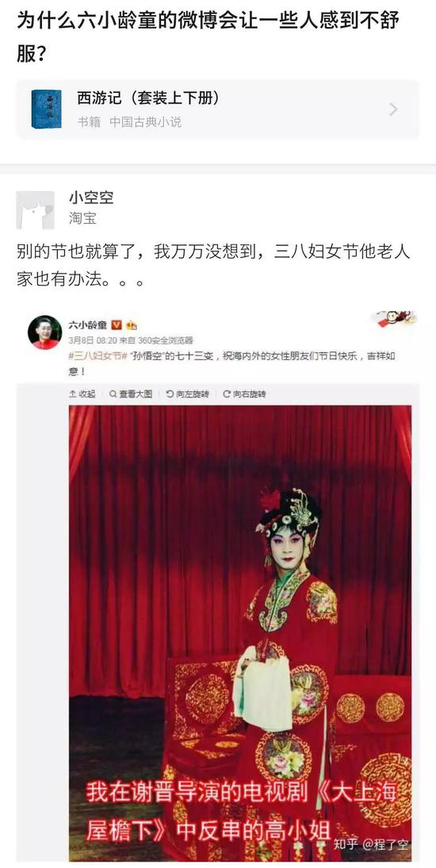Expand the 西游记 card chevron arrow

(x=393, y=109)
